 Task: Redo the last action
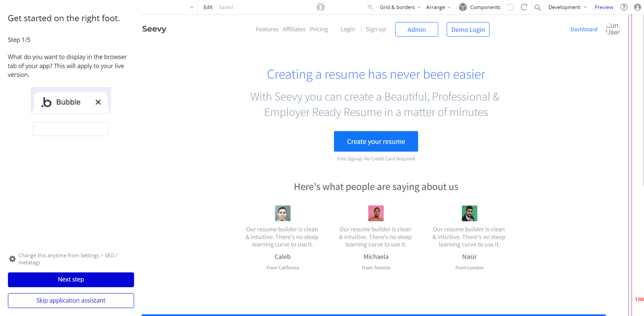point(524,7)
